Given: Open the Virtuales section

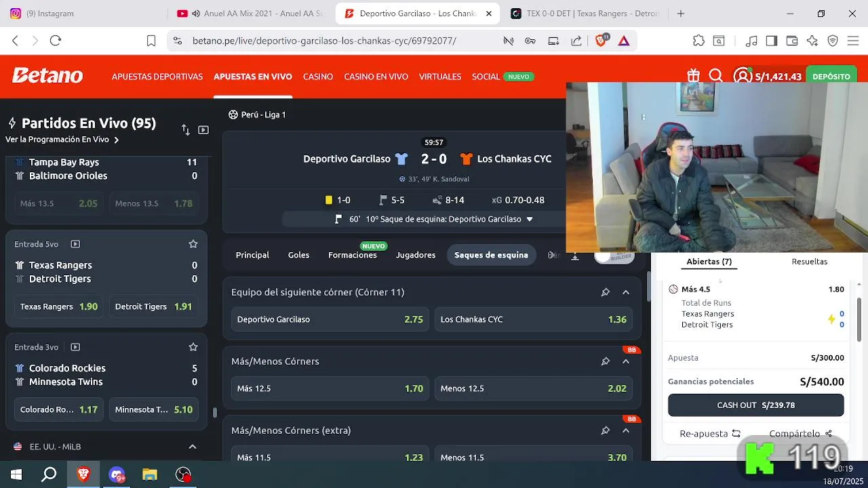Looking at the screenshot, I should 440,77.
